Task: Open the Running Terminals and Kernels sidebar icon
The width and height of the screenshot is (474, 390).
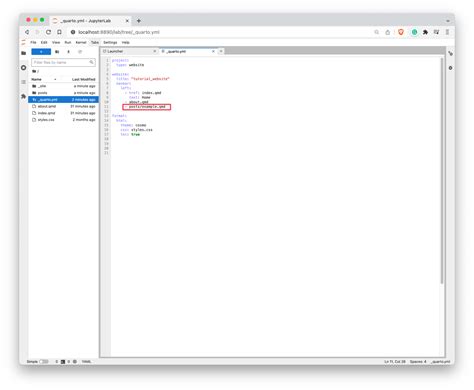Action: pos(23,68)
